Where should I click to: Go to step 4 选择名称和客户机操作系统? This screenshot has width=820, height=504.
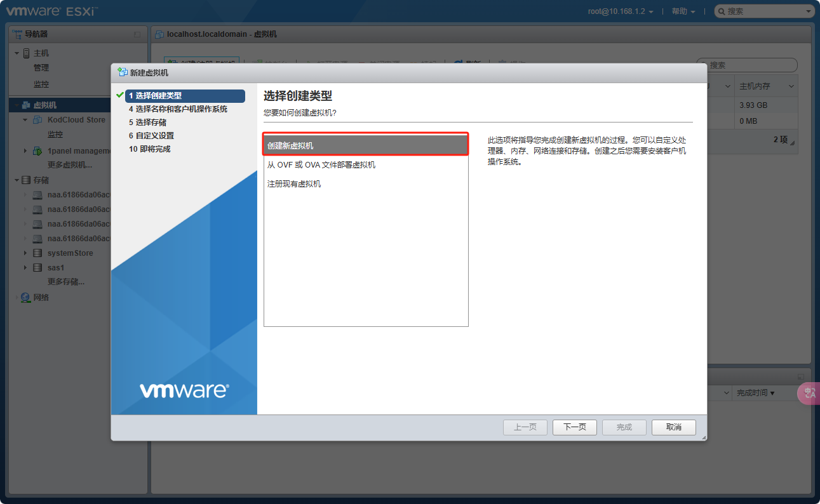pos(178,109)
